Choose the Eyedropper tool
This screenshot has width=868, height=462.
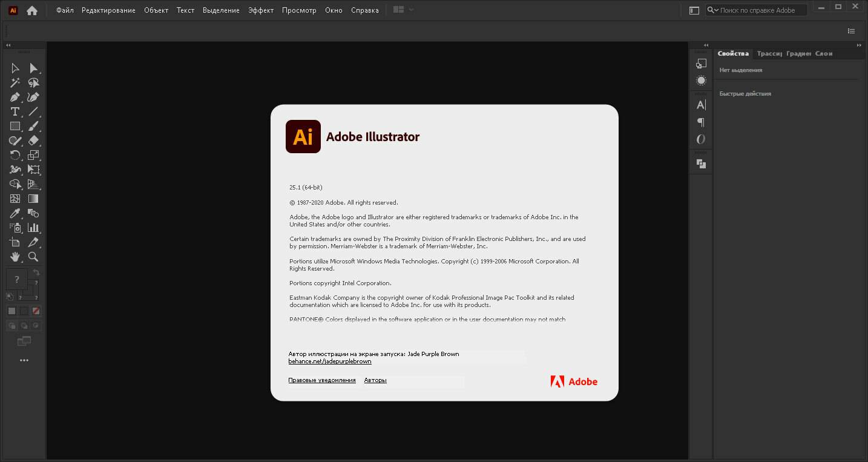(15, 213)
